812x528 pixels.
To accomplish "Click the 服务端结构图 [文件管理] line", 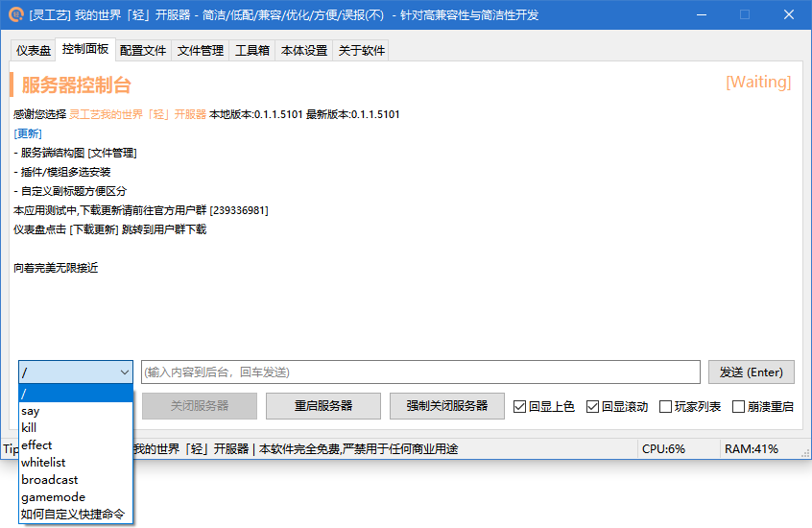I will [75, 153].
